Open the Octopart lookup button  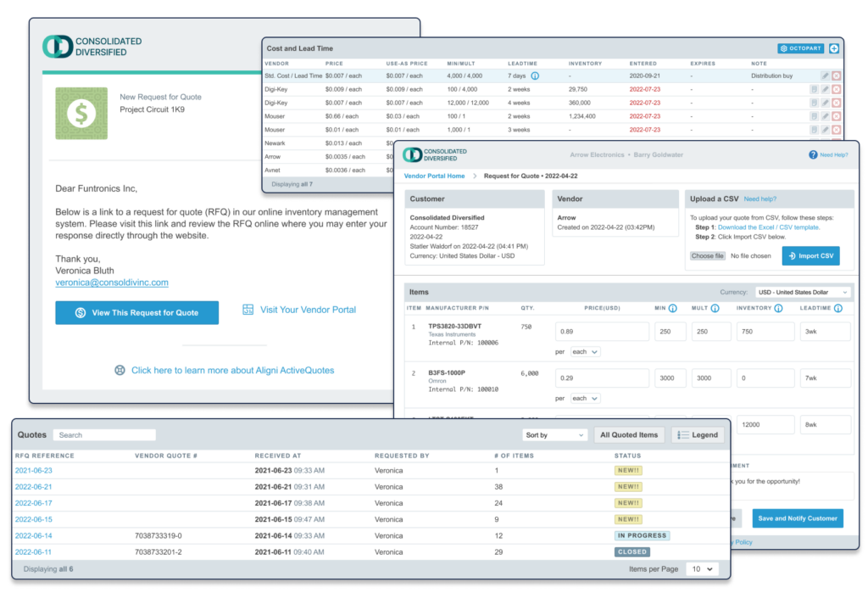point(800,48)
